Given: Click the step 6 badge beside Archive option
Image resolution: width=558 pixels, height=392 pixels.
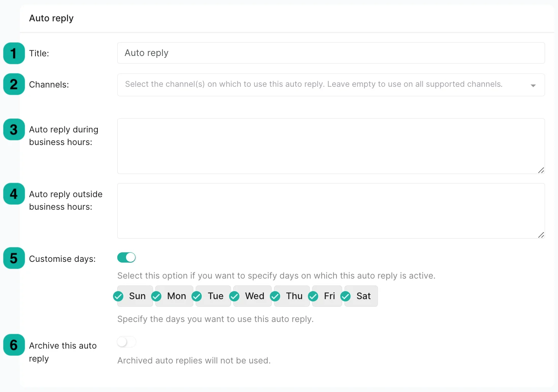Looking at the screenshot, I should [x=14, y=345].
